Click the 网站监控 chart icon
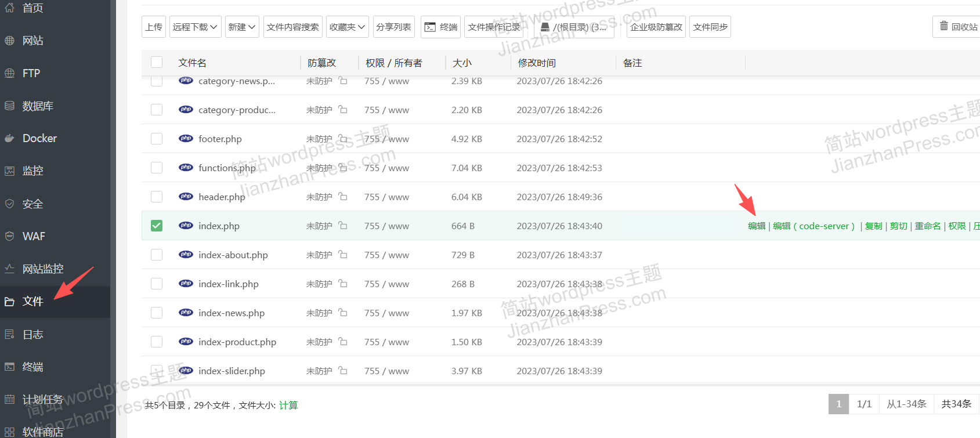The height and width of the screenshot is (438, 980). (9, 269)
